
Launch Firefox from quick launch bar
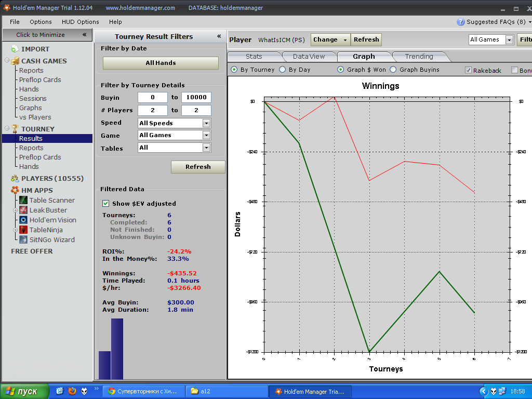coord(72,391)
